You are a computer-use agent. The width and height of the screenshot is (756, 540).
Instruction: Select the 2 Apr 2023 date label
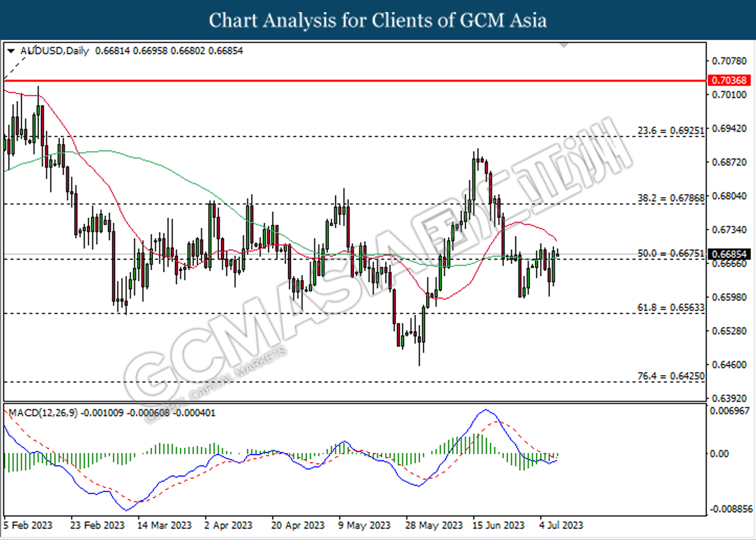pyautogui.click(x=228, y=525)
